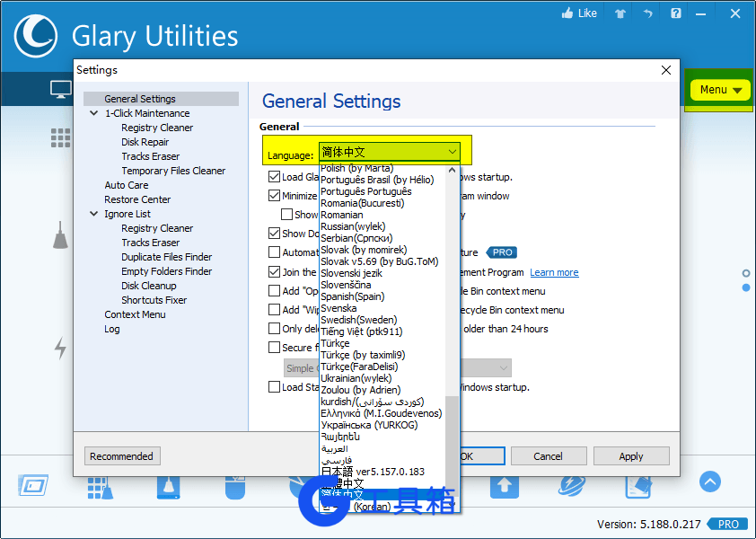Enable the Secure f checkbox
Image resolution: width=756 pixels, height=539 pixels.
point(275,348)
